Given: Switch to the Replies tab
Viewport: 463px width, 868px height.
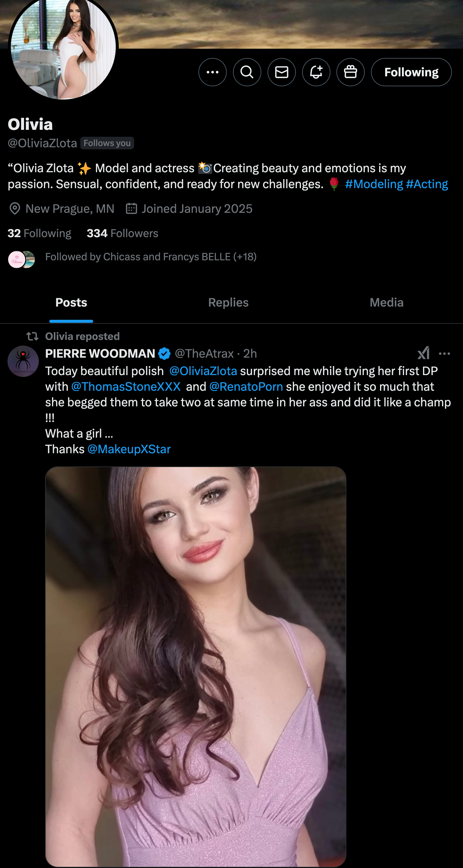Looking at the screenshot, I should (x=228, y=303).
